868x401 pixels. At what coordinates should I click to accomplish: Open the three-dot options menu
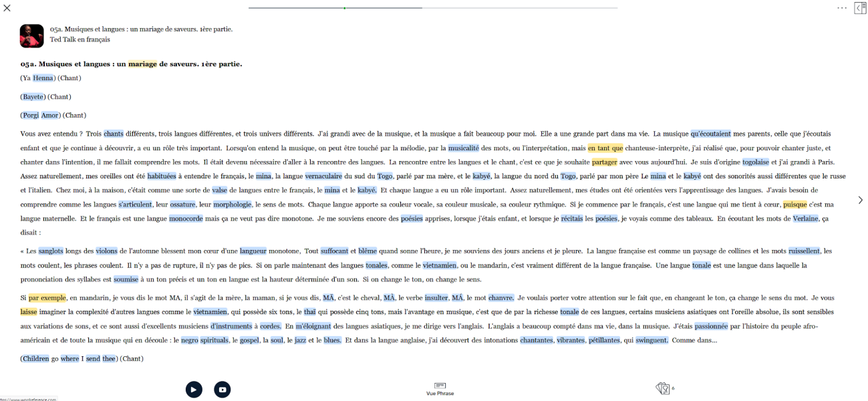(x=841, y=8)
